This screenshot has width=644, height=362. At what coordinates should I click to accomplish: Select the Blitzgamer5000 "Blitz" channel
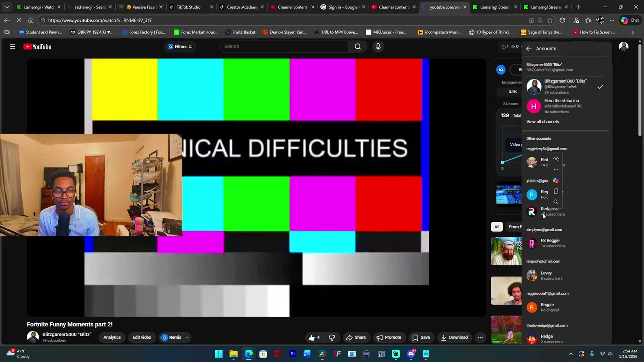[566, 86]
